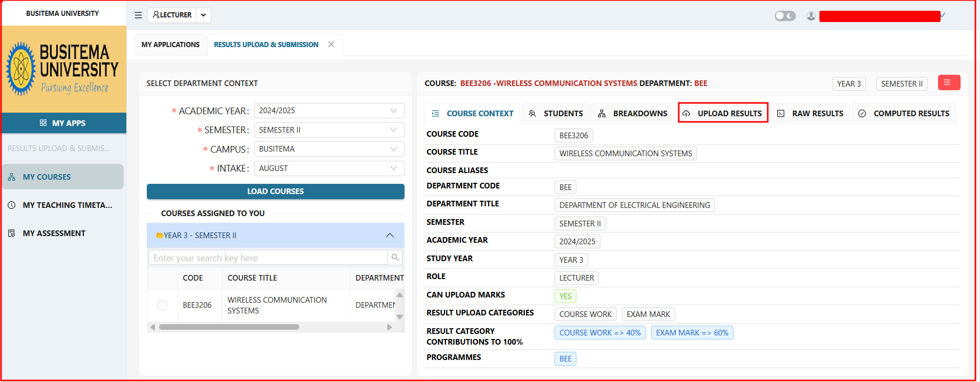Viewport: 980px width, 382px height.
Task: Click the STUDENTS people icon
Action: click(532, 113)
